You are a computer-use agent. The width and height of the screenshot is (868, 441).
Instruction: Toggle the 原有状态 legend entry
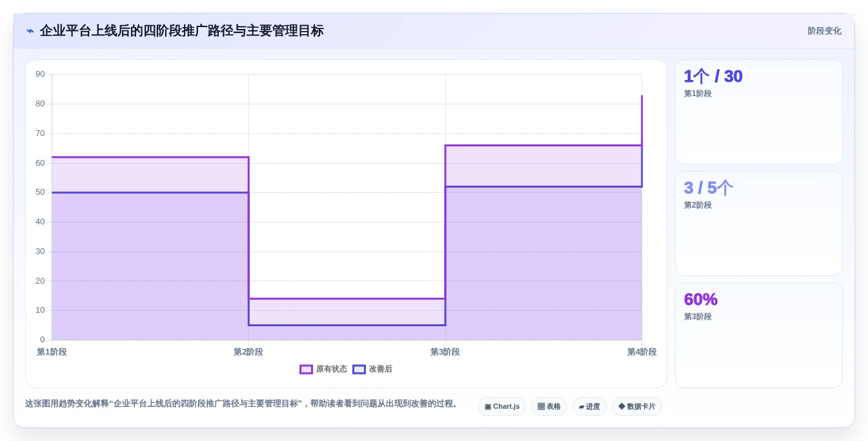(x=323, y=369)
